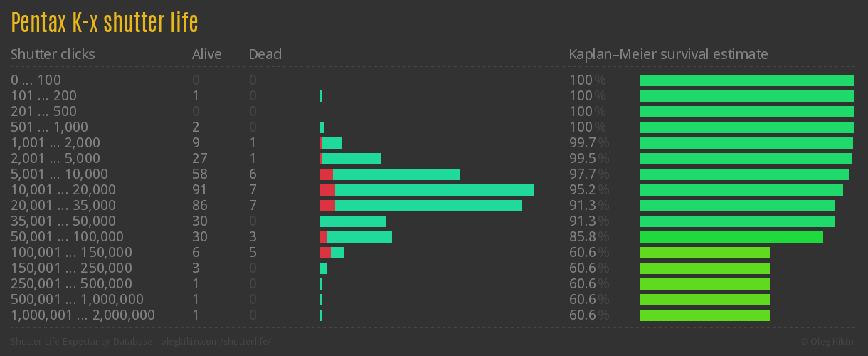Click the Dead column header
The image size is (868, 356).
265,54
